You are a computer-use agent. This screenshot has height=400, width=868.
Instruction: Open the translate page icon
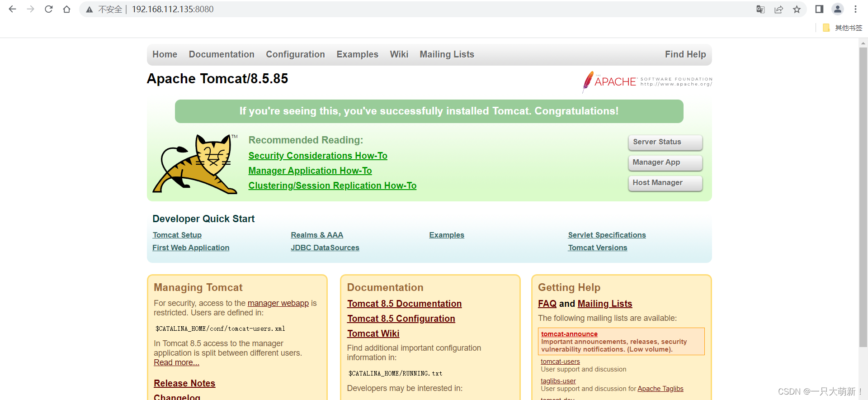tap(760, 9)
